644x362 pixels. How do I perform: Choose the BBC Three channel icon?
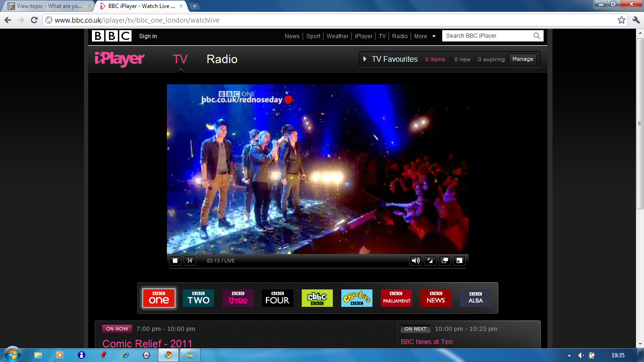click(x=238, y=298)
